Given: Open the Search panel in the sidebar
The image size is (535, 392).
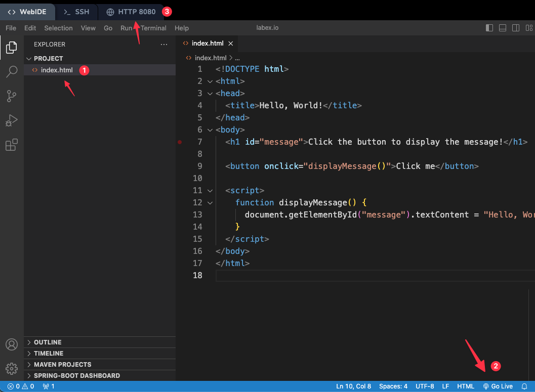Looking at the screenshot, I should [x=12, y=72].
